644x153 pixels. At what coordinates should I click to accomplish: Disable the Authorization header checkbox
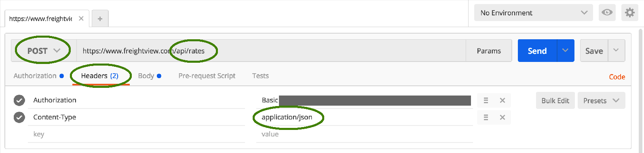[x=19, y=100]
